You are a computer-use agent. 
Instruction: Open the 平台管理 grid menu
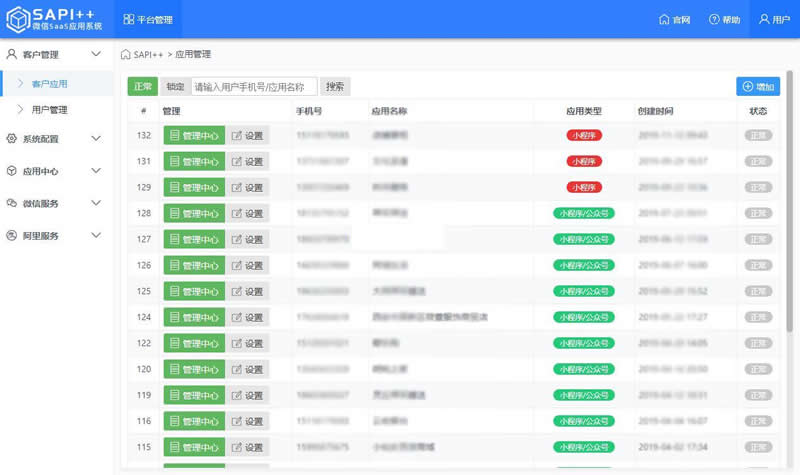(148, 19)
